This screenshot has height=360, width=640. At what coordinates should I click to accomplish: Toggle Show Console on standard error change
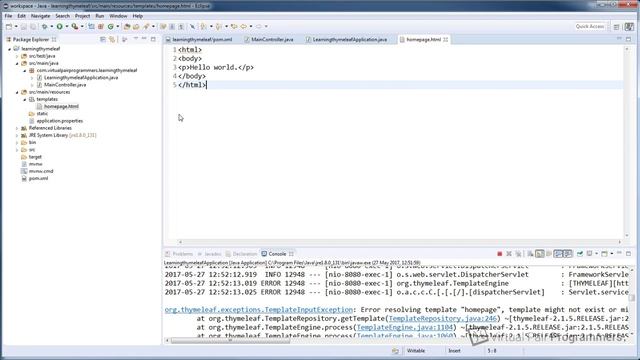[x=568, y=254]
